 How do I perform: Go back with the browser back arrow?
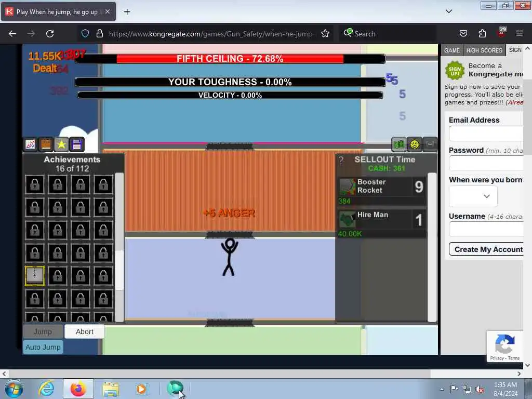[x=12, y=34]
